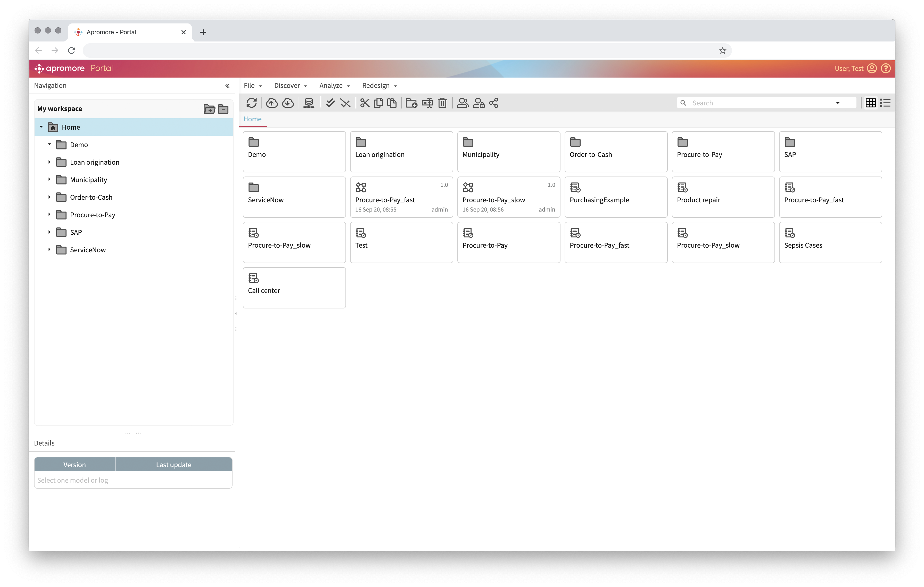Collapse the Demo folder in tree

pyautogui.click(x=49, y=145)
